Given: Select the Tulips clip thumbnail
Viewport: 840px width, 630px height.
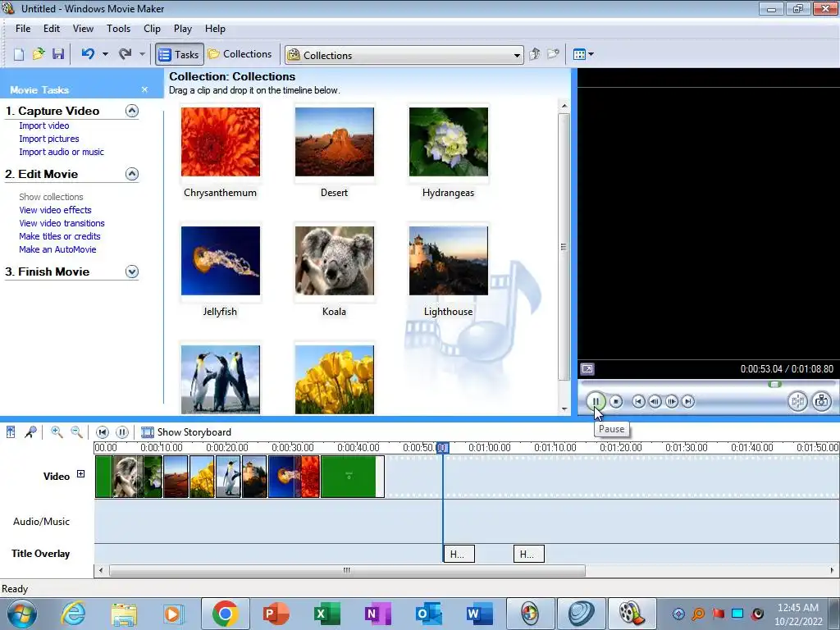Looking at the screenshot, I should click(335, 379).
